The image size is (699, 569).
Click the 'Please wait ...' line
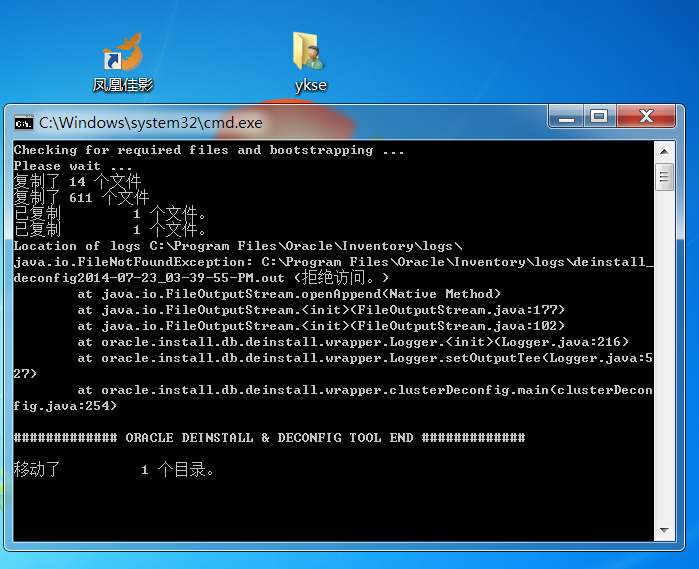pos(73,166)
